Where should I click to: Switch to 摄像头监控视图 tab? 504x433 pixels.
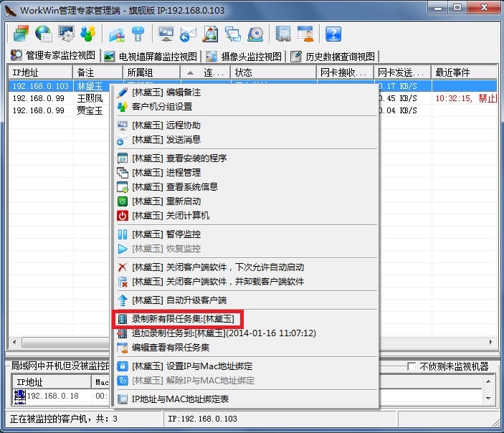click(x=244, y=57)
